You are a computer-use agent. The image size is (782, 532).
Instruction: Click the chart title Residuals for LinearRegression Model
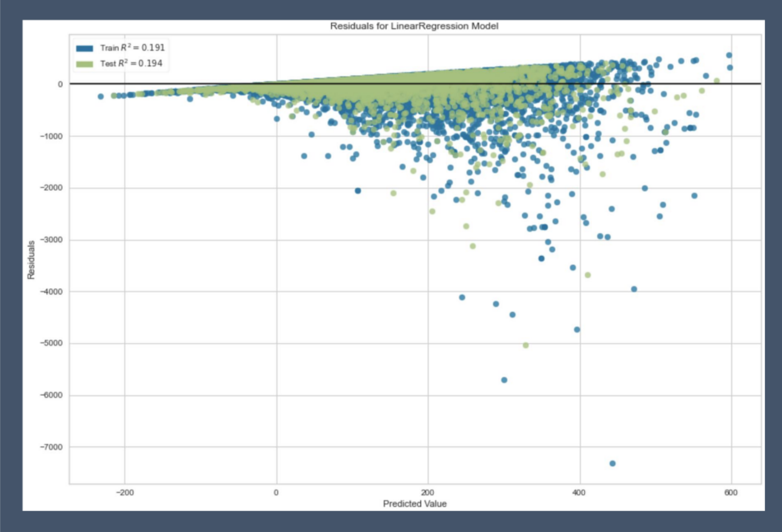(414, 26)
